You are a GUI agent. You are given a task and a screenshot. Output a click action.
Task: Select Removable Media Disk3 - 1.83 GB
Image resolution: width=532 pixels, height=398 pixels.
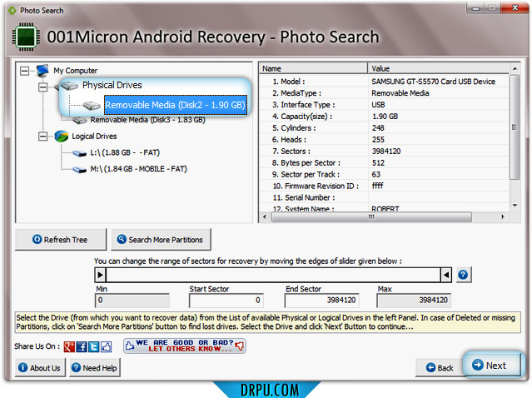[147, 120]
